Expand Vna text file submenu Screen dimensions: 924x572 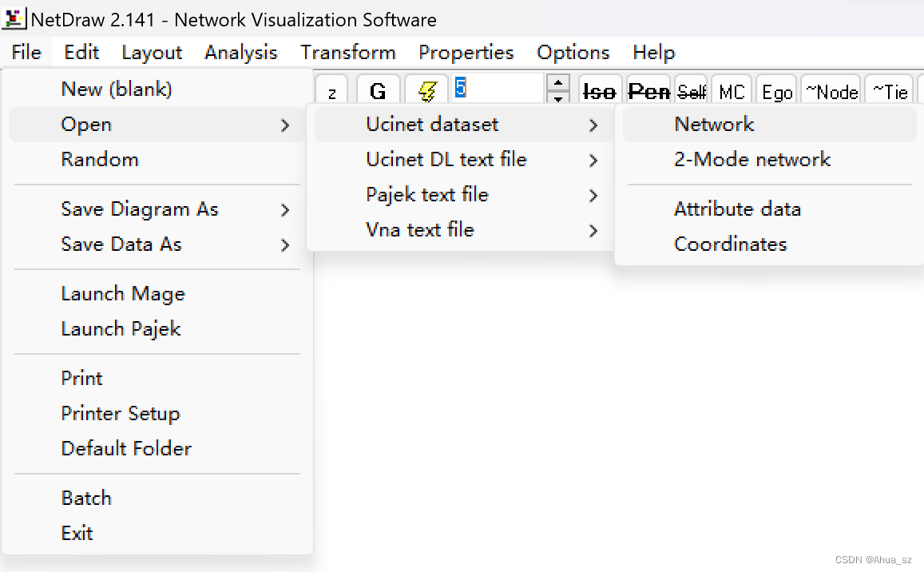click(x=462, y=230)
